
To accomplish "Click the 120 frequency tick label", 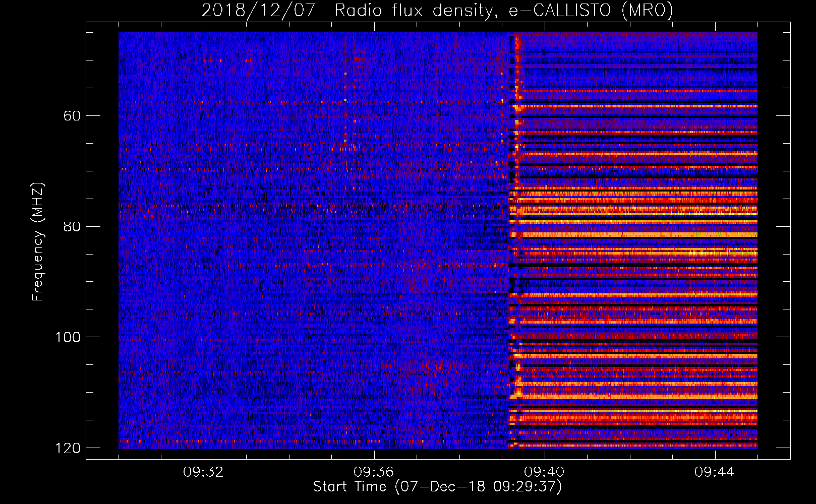I will (x=68, y=448).
